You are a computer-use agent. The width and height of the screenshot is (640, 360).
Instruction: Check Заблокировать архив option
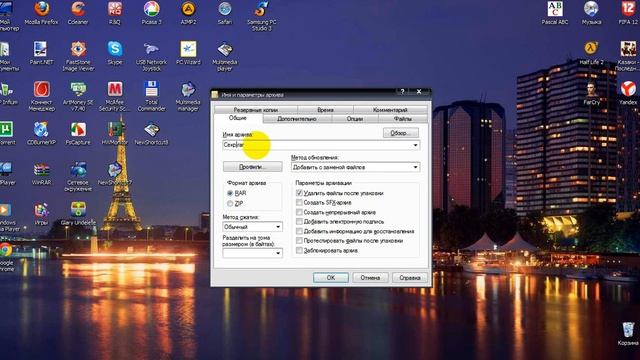(x=299, y=251)
